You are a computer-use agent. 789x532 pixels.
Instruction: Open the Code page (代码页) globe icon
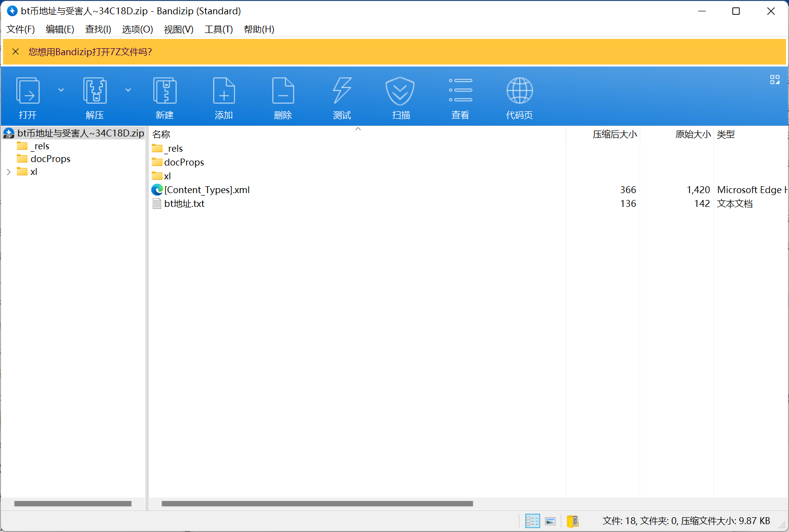coord(519,91)
